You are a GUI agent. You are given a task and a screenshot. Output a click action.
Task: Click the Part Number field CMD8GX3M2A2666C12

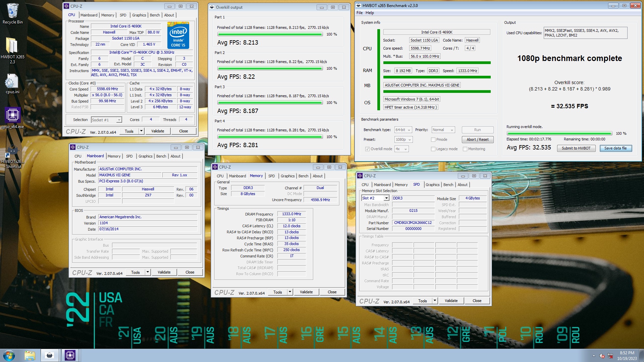coord(413,223)
